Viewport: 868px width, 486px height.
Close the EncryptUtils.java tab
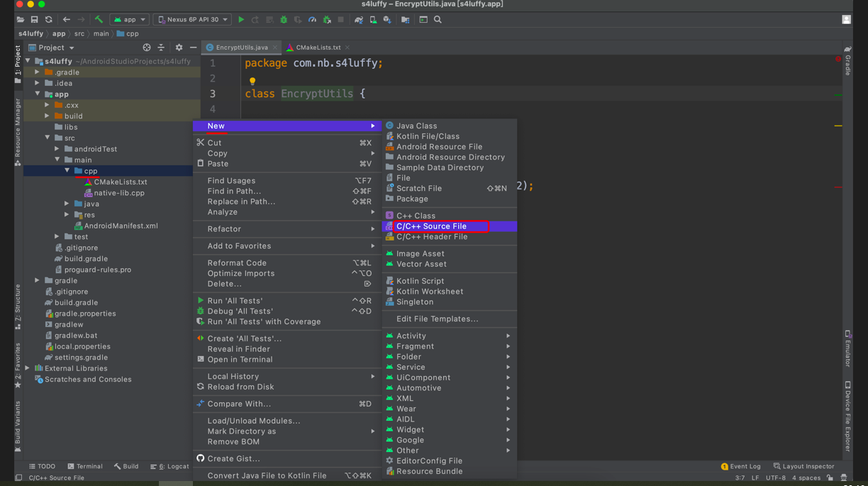pyautogui.click(x=274, y=48)
